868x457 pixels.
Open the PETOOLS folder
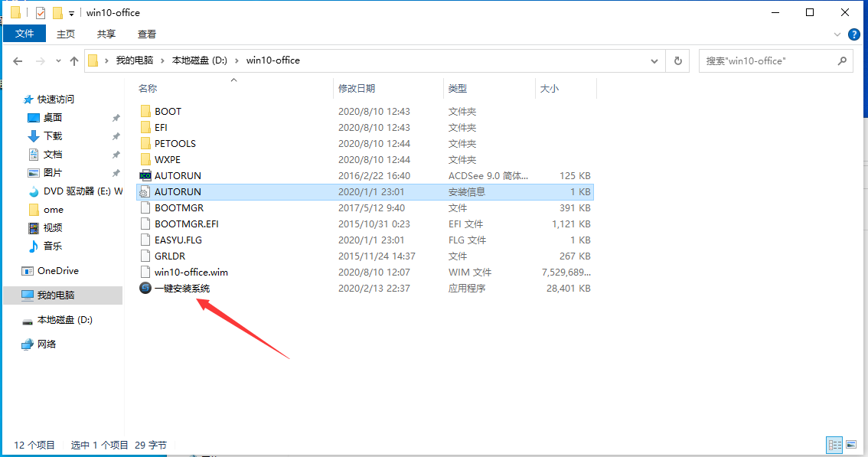pyautogui.click(x=176, y=143)
